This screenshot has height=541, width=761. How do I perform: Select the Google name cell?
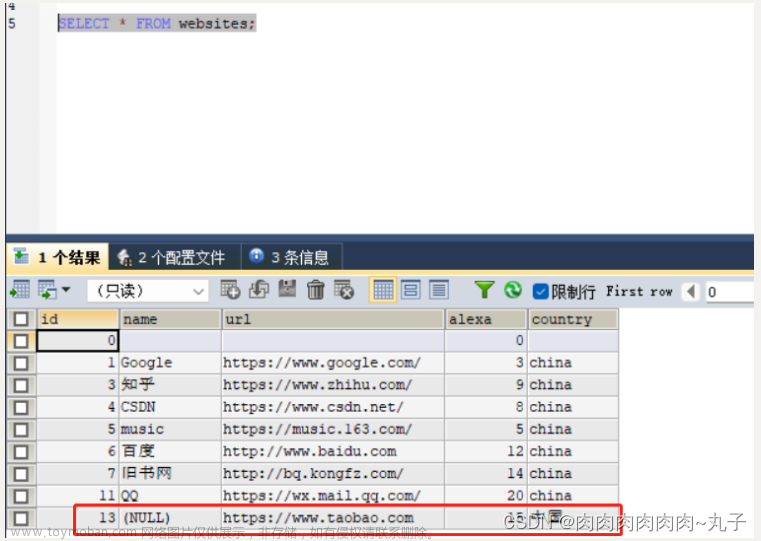tap(170, 363)
